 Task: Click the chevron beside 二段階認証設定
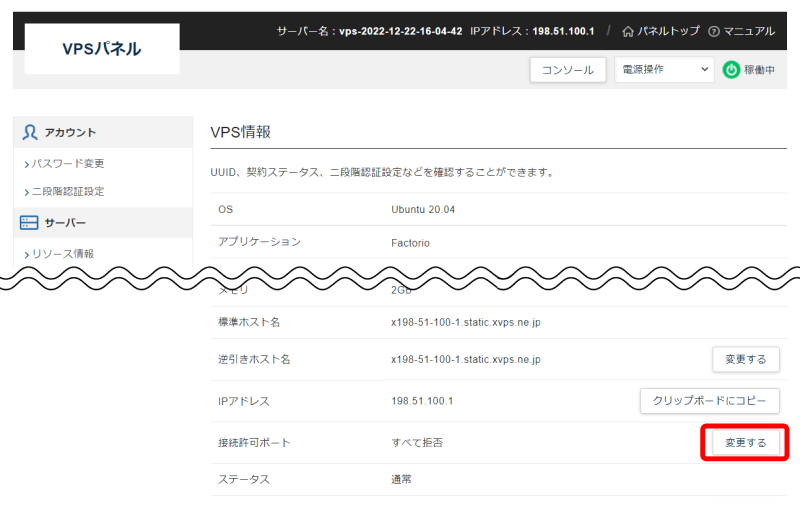tap(27, 192)
